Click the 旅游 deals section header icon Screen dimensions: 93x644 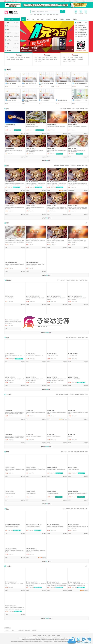tap(5, 337)
